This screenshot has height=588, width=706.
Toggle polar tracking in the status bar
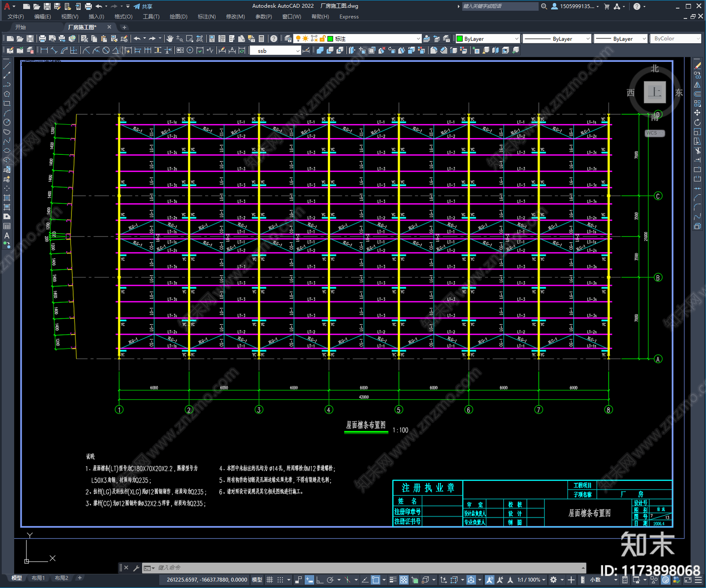click(330, 580)
